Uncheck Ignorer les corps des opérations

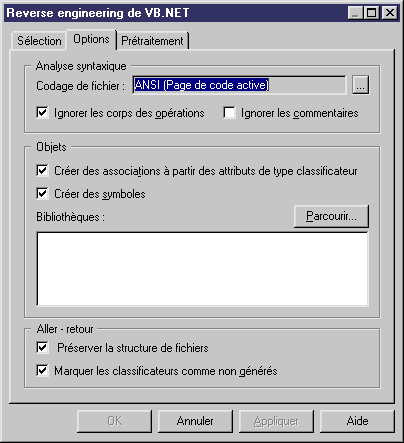click(42, 113)
